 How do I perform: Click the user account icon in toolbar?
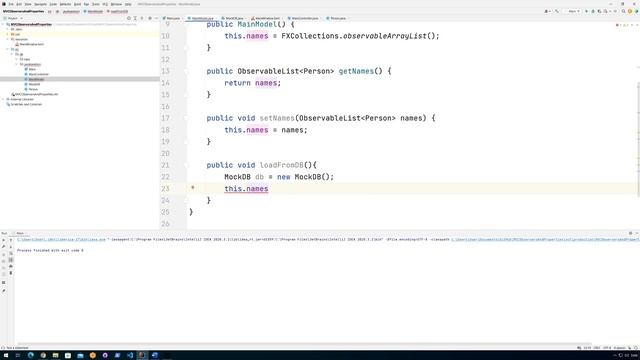(547, 11)
